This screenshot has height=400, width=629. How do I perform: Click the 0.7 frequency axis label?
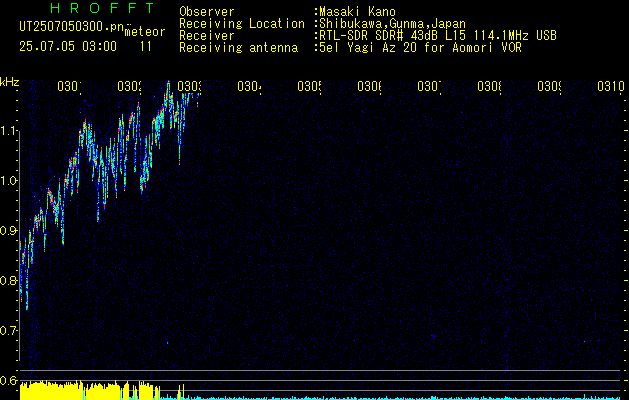click(8, 330)
